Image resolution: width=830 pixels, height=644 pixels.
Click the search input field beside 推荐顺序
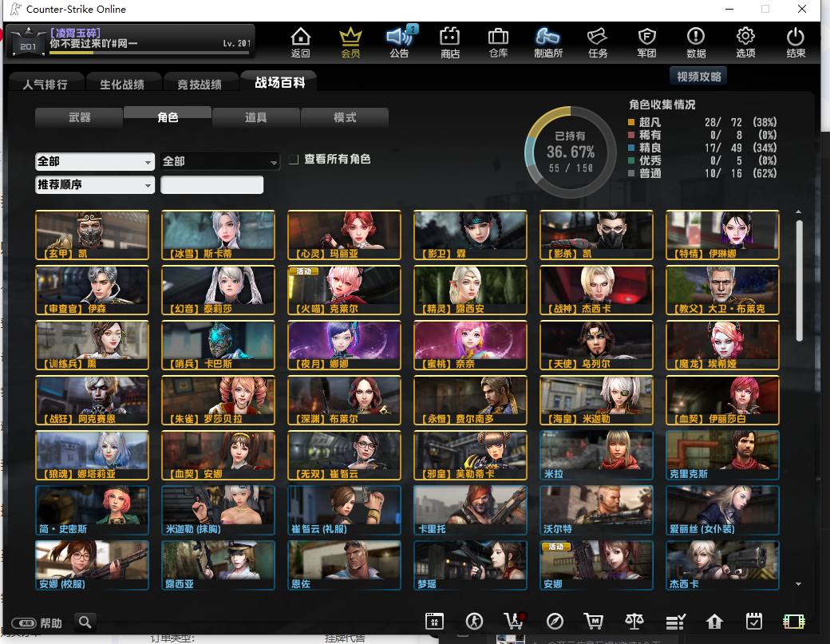tap(211, 184)
